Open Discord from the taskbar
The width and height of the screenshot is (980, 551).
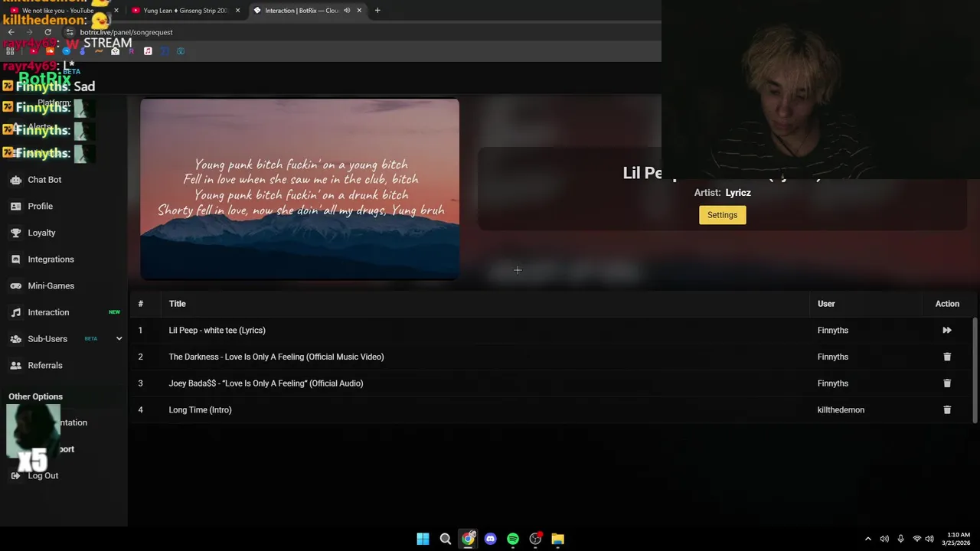pos(490,539)
